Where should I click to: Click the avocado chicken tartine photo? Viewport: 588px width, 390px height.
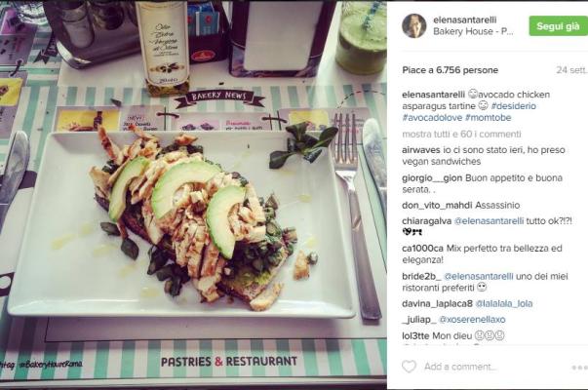(193, 195)
